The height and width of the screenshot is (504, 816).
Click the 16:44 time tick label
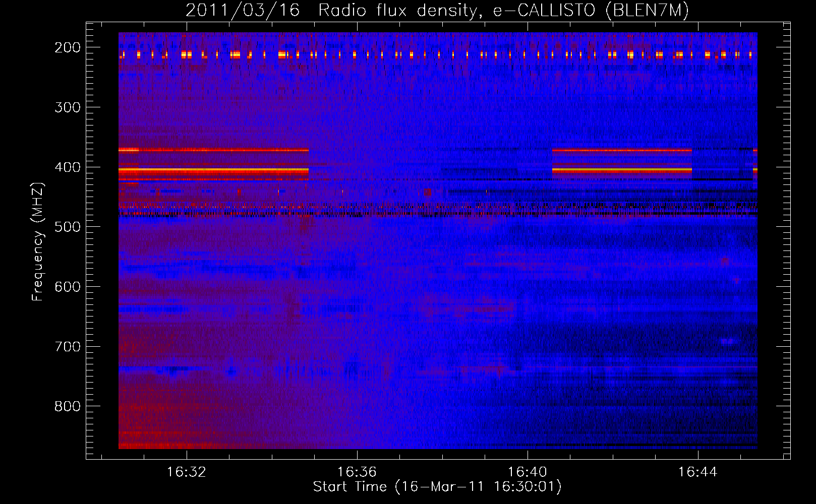click(x=698, y=472)
